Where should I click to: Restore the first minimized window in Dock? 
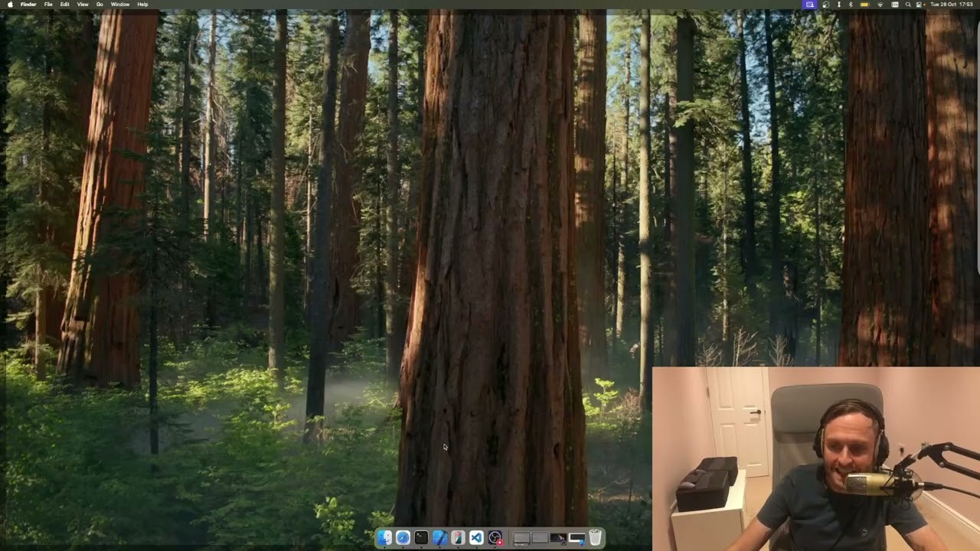(521, 538)
